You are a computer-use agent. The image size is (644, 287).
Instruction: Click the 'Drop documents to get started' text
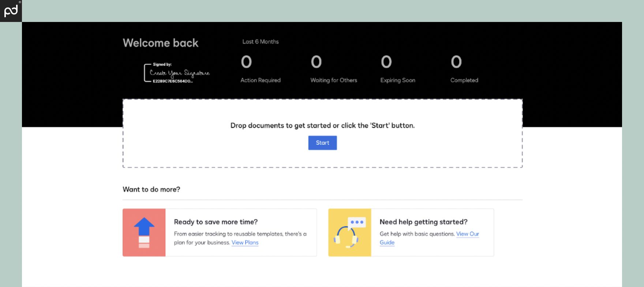[322, 125]
